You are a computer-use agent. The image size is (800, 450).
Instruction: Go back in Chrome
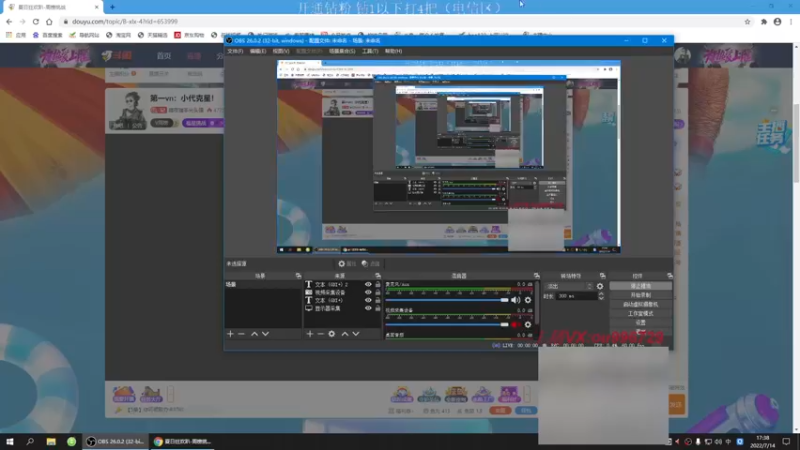9,21
